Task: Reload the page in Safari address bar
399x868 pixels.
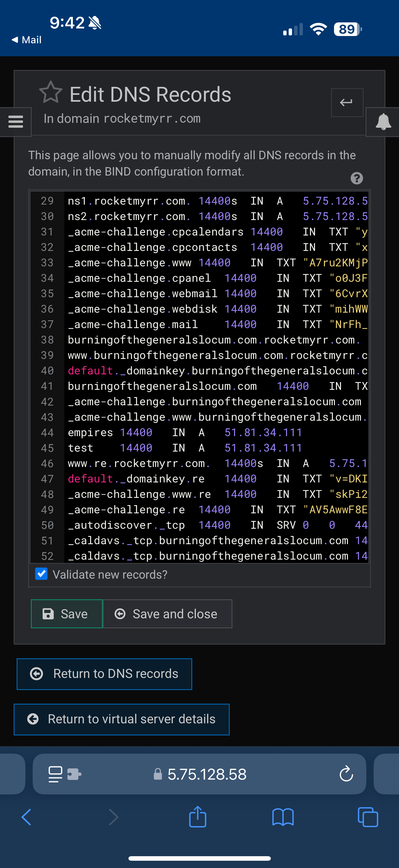Action: [346, 774]
